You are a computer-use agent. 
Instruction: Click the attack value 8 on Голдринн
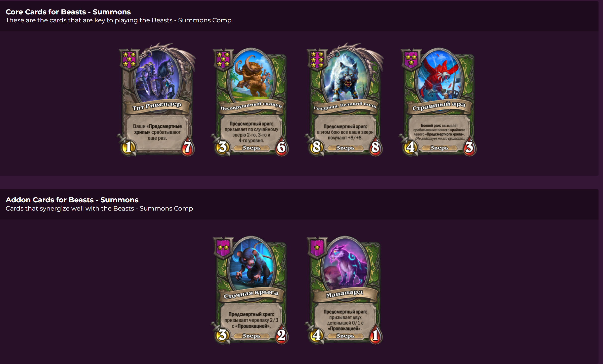pyautogui.click(x=316, y=147)
